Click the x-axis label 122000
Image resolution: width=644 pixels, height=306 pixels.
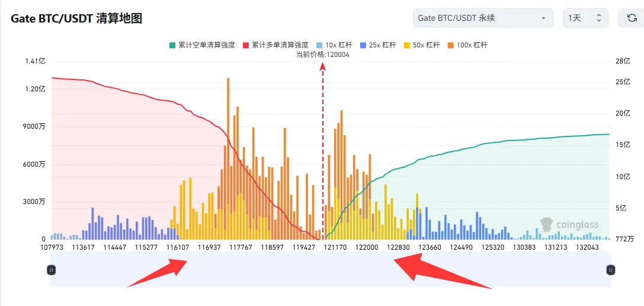pos(367,248)
